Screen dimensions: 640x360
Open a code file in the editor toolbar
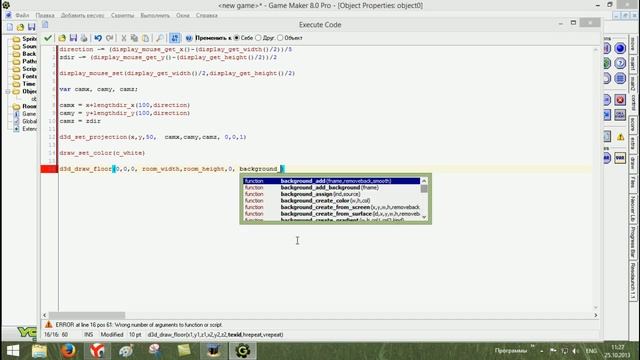click(62, 38)
